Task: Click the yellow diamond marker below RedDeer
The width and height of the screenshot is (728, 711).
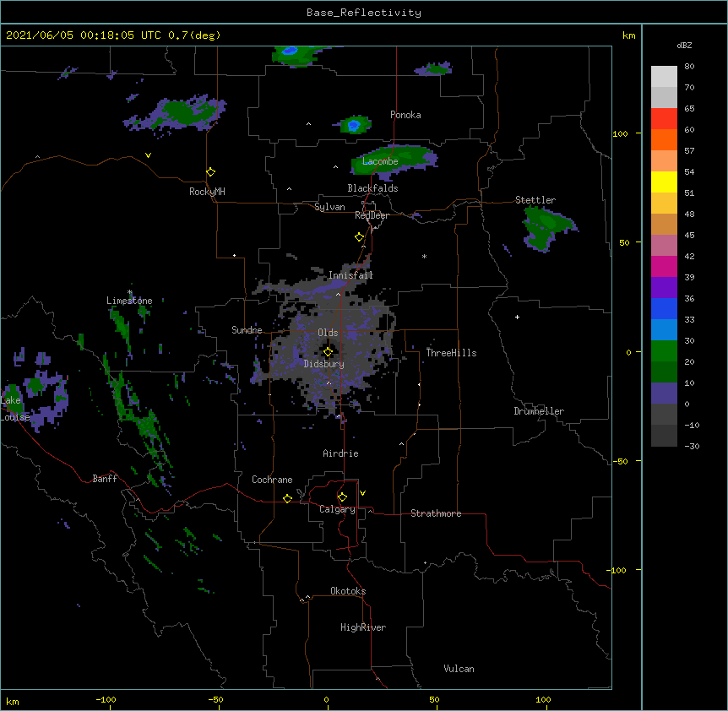Action: (360, 237)
